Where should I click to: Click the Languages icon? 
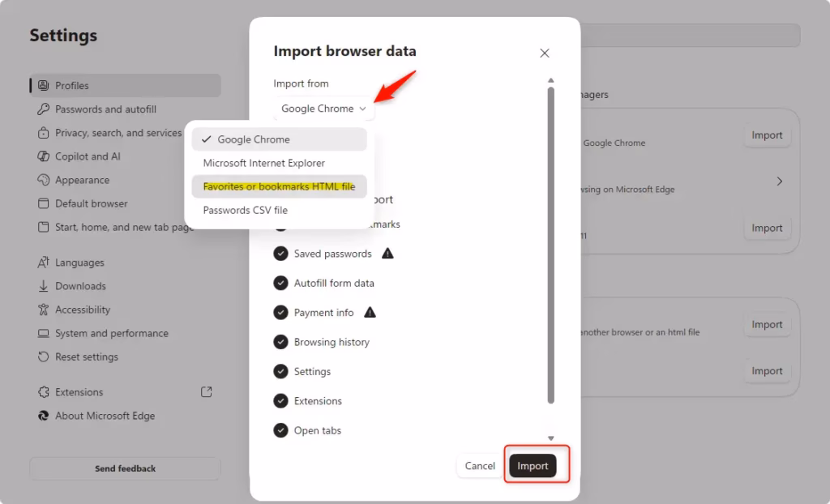pyautogui.click(x=44, y=263)
